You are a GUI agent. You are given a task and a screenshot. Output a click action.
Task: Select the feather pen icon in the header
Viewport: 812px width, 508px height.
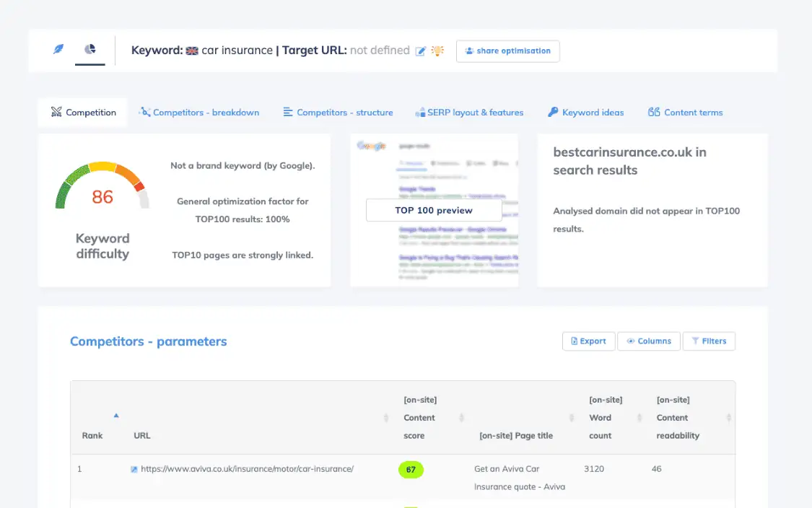tap(58, 51)
